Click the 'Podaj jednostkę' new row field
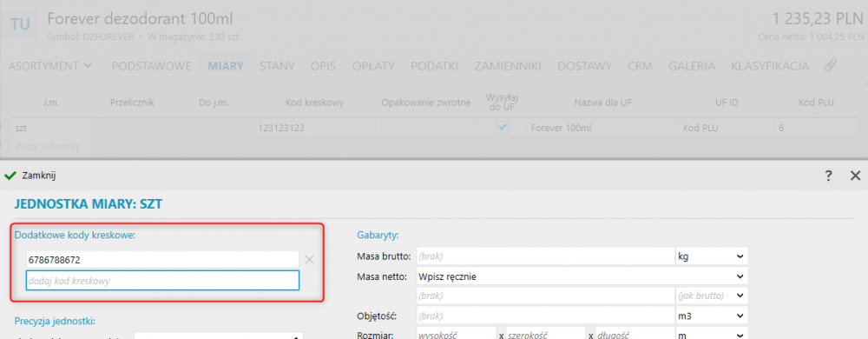Screen dimensions: 868x339 50,147
